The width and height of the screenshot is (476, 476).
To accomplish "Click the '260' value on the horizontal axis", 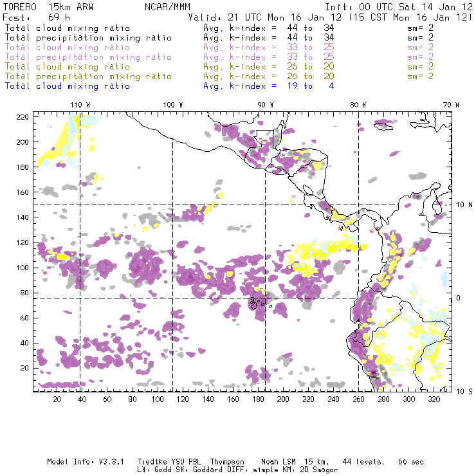I will [x=358, y=399].
